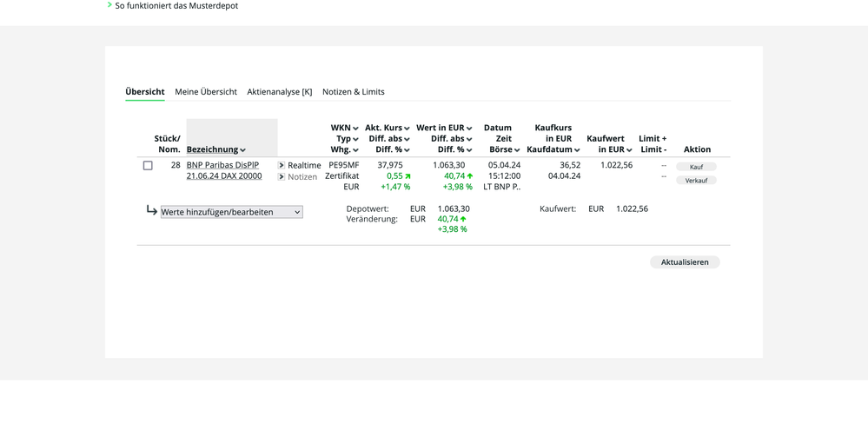The image size is (868, 430).
Task: Sort by Diff. % under Akt. Kurs
Action: pyautogui.click(x=393, y=149)
